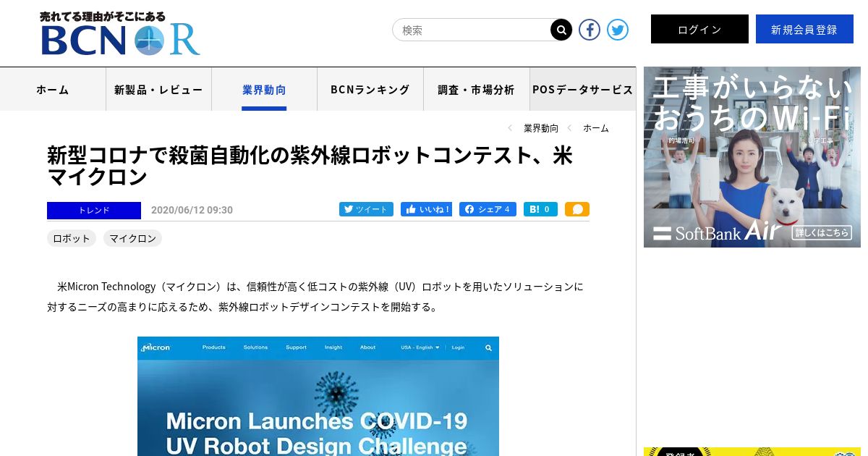
Task: Open the 業界動向 navigation tab
Action: [264, 89]
